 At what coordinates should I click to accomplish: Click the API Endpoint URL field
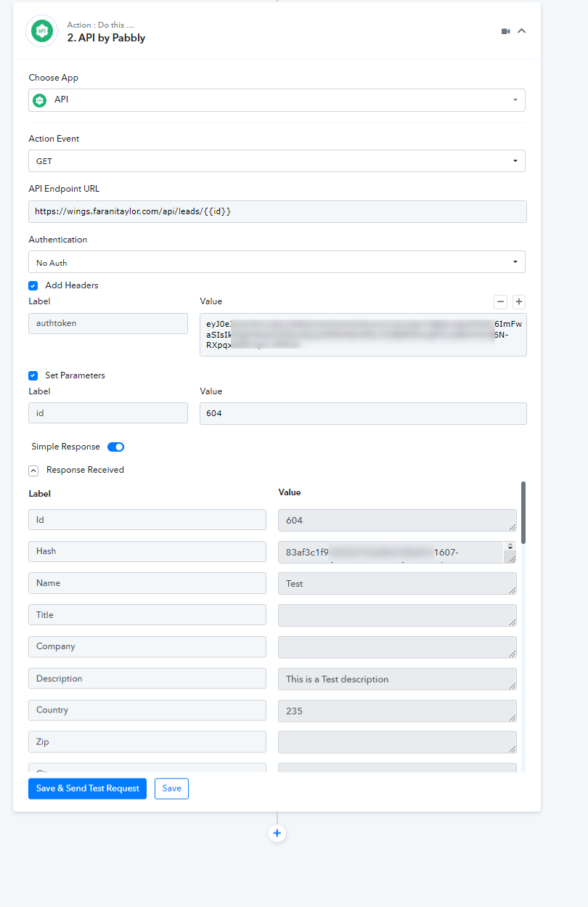tap(277, 211)
